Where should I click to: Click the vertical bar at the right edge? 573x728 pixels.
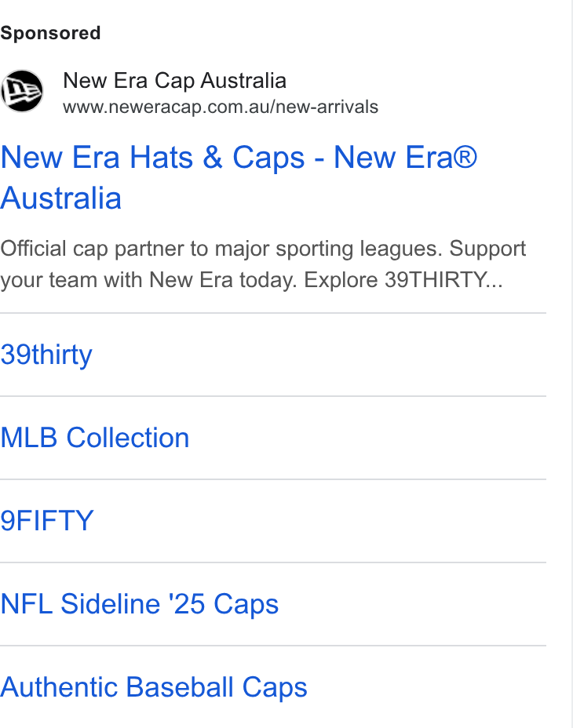[x=571, y=364]
